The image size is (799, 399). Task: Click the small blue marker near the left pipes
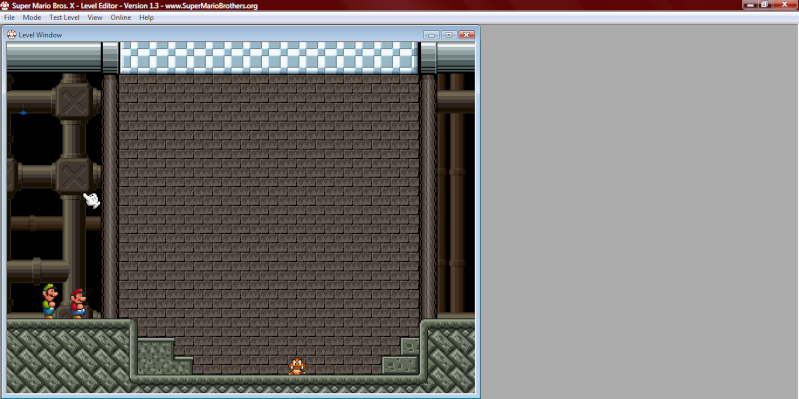(23, 112)
